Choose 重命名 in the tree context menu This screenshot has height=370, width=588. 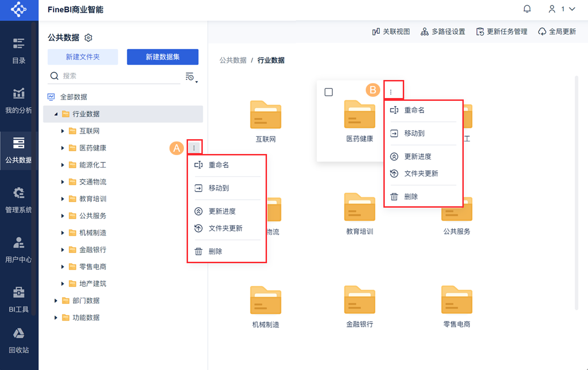click(226, 165)
